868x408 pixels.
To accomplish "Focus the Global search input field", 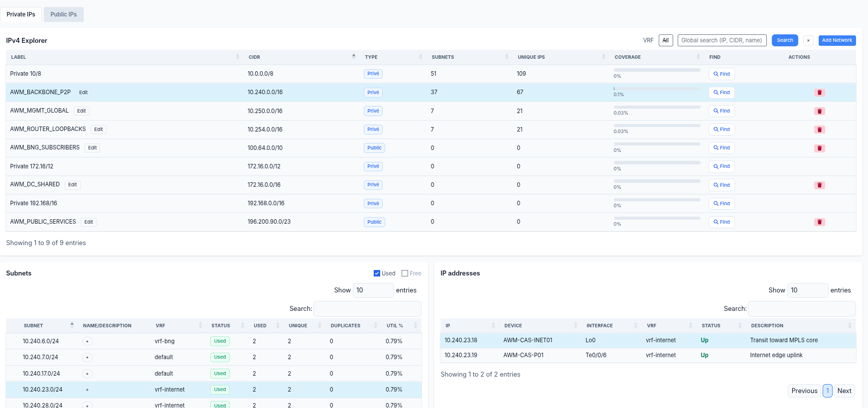I will tap(722, 40).
